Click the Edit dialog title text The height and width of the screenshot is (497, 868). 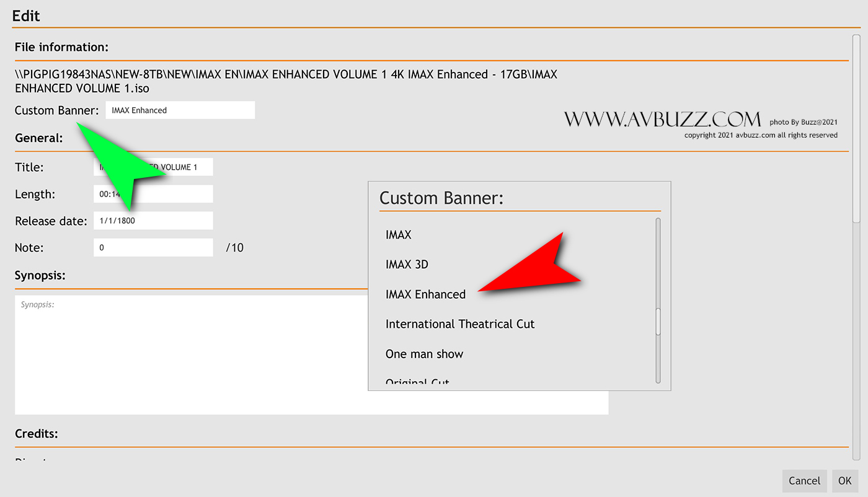pos(26,15)
